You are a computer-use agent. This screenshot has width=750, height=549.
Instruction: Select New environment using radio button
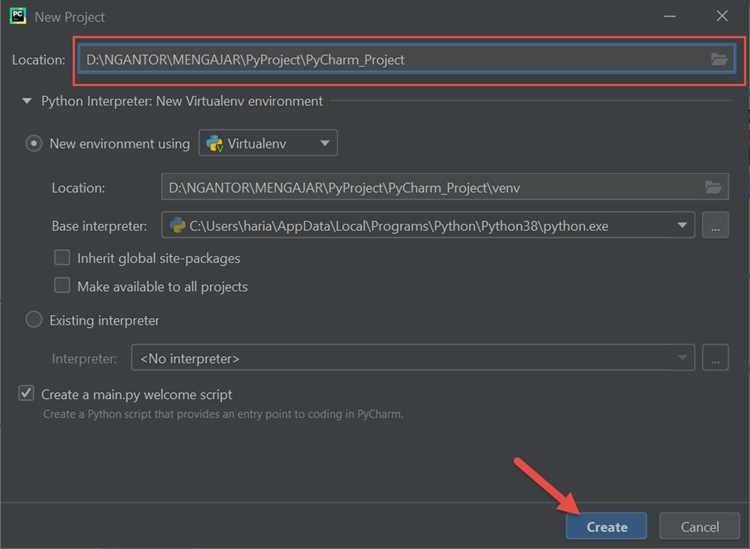coord(33,143)
